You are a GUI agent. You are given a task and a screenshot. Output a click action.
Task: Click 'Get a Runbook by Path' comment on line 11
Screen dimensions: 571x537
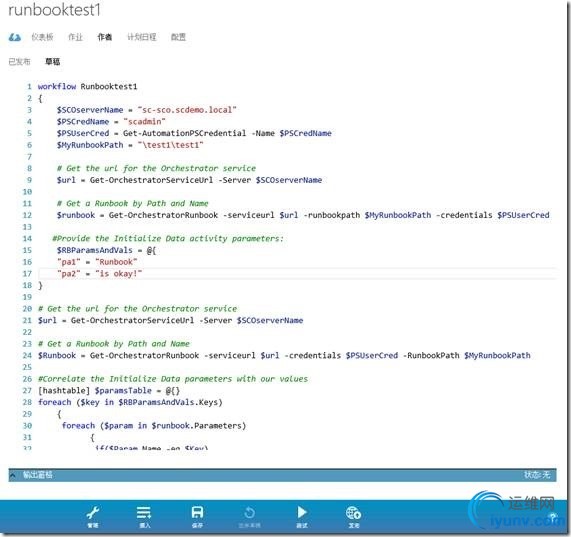pyautogui.click(x=133, y=203)
